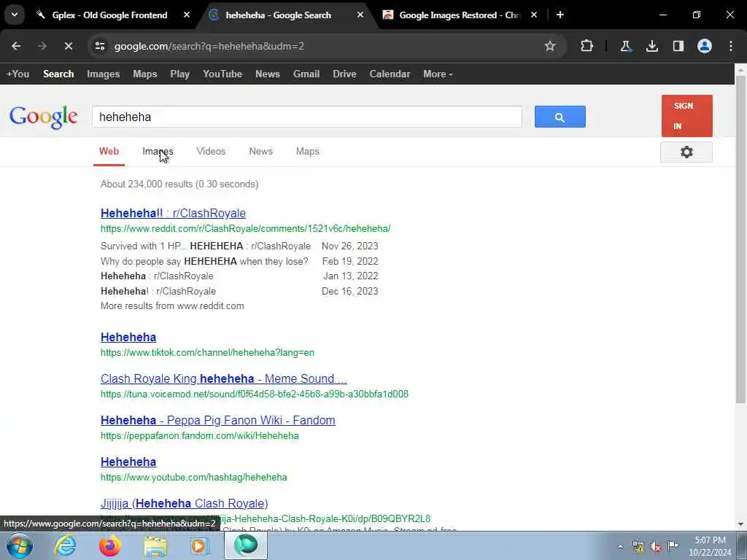Select the Web results tab
The height and width of the screenshot is (560, 747).
[x=109, y=152]
